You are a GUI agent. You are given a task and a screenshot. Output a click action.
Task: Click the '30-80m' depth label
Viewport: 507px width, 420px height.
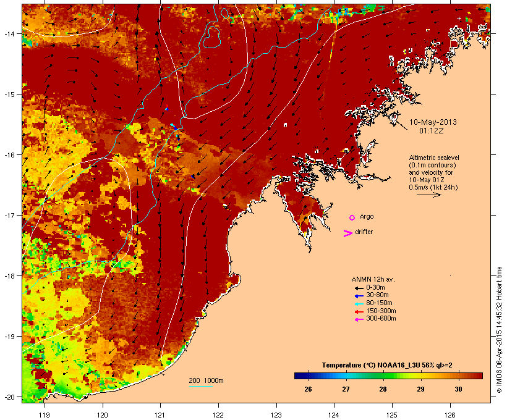(x=377, y=295)
